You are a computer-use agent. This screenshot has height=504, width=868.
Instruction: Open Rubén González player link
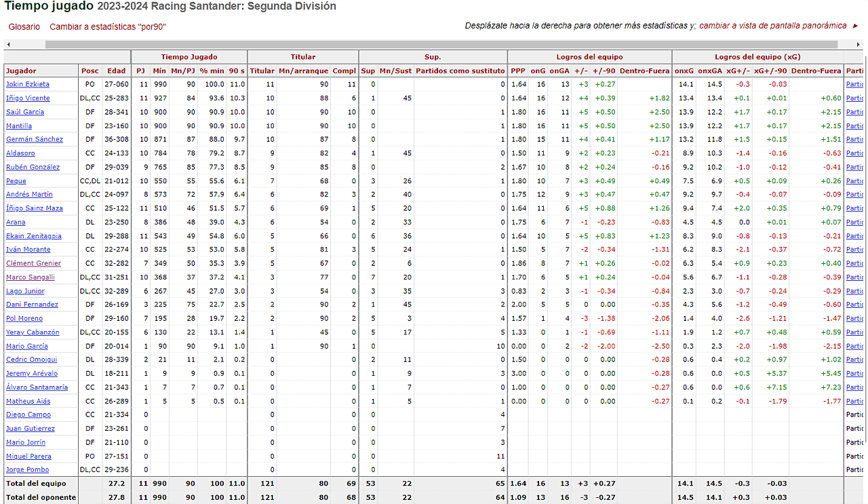(x=33, y=167)
